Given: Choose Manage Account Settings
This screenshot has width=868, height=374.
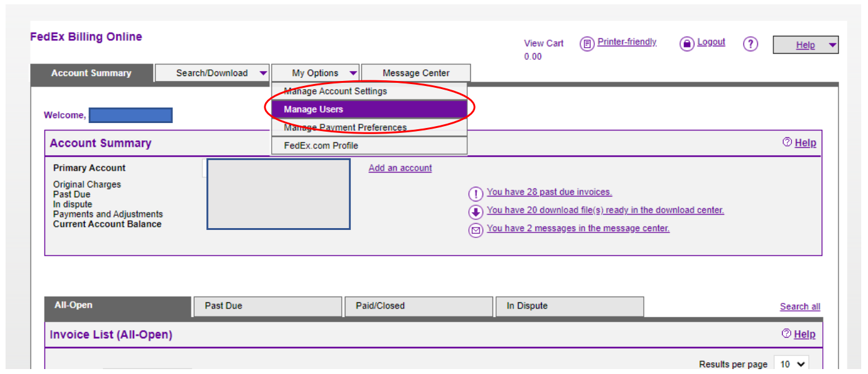Looking at the screenshot, I should click(335, 90).
